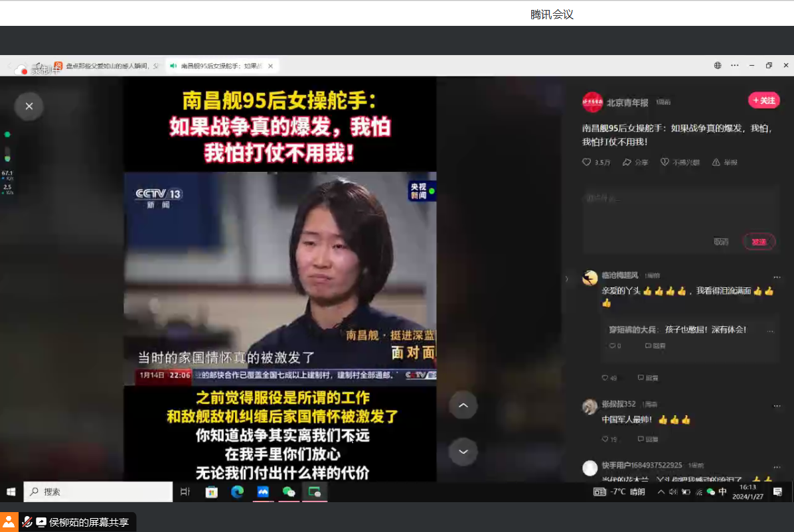
Task: Go to the next video with down chevron
Action: point(463,452)
